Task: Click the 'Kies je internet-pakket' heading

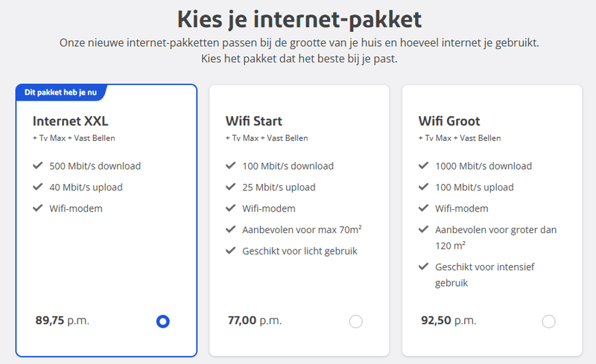Action: tap(298, 18)
